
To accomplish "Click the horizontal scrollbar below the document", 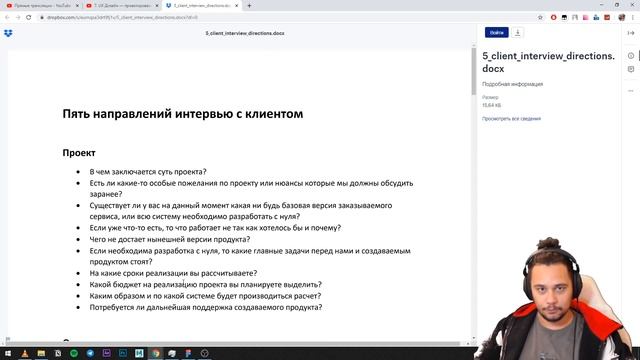I will 233,344.
